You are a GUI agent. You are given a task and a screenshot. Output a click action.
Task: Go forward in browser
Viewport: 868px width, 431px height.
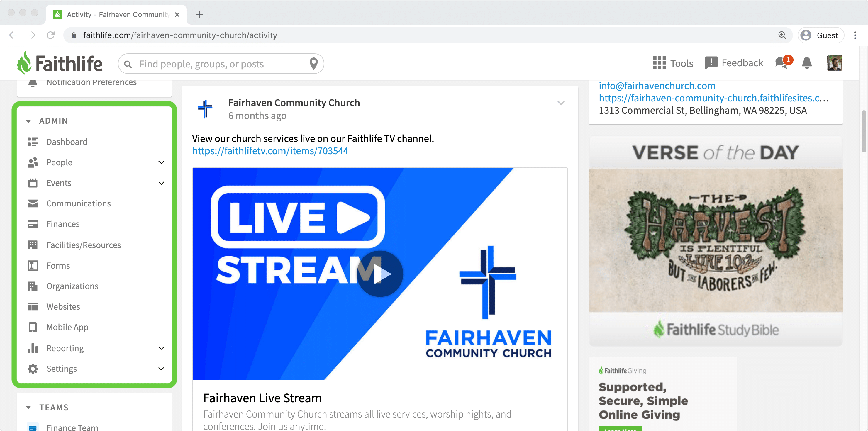32,35
